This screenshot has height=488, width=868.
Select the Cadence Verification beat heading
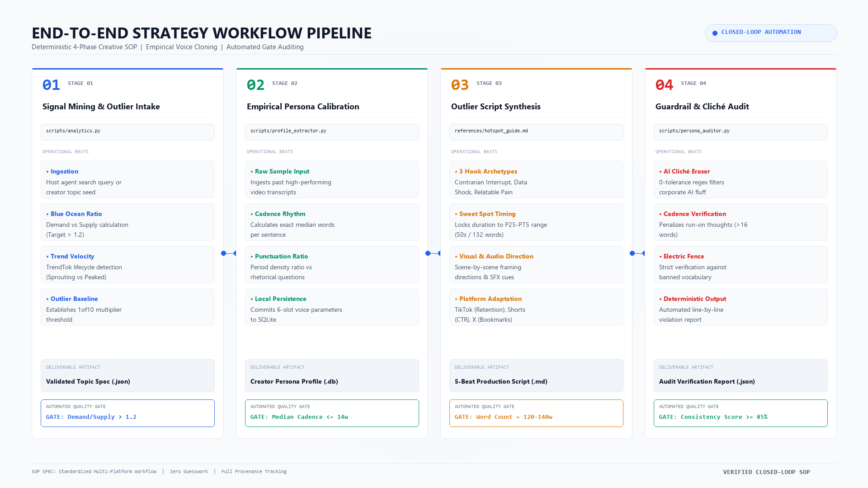pyautogui.click(x=693, y=214)
